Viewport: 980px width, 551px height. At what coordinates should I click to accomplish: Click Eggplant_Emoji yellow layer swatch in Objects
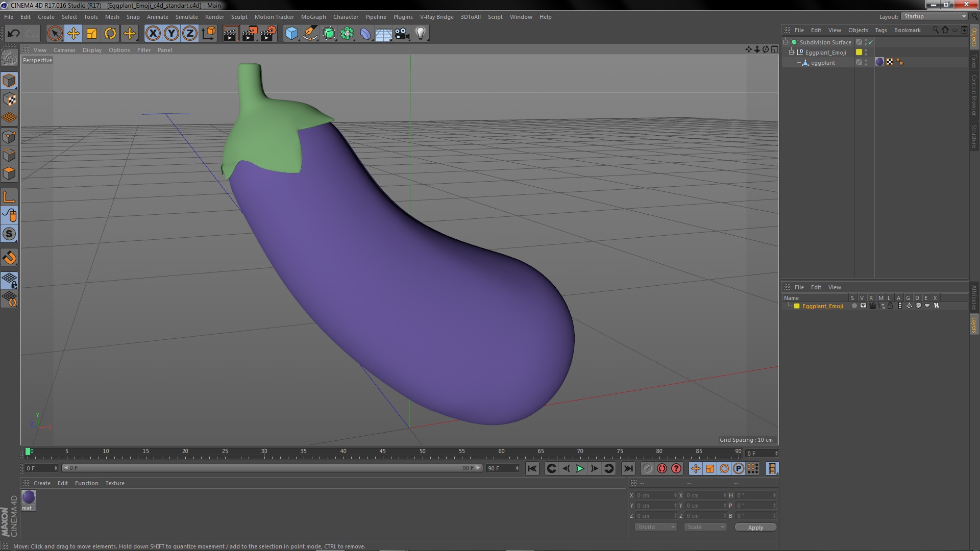point(859,52)
